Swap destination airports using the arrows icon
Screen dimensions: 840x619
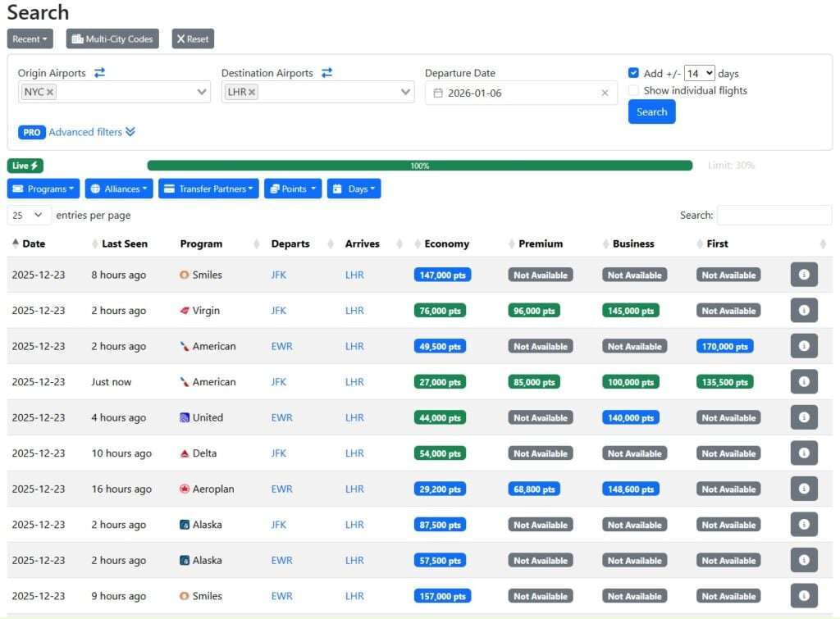pyautogui.click(x=326, y=73)
